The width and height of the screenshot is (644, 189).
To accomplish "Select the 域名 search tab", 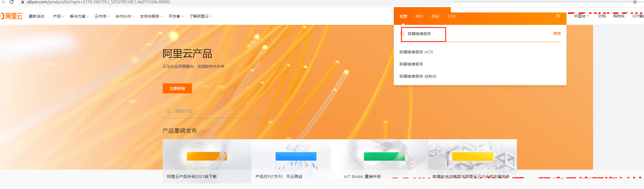I will (419, 16).
